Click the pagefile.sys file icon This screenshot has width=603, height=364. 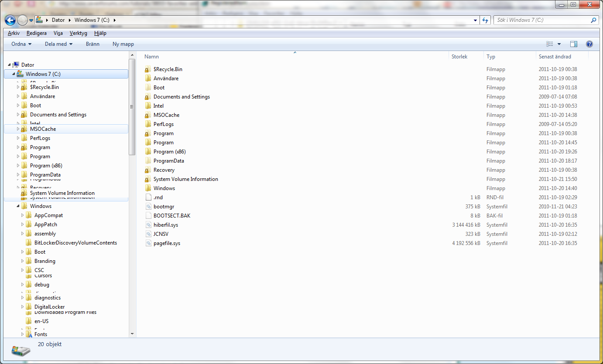[148, 243]
